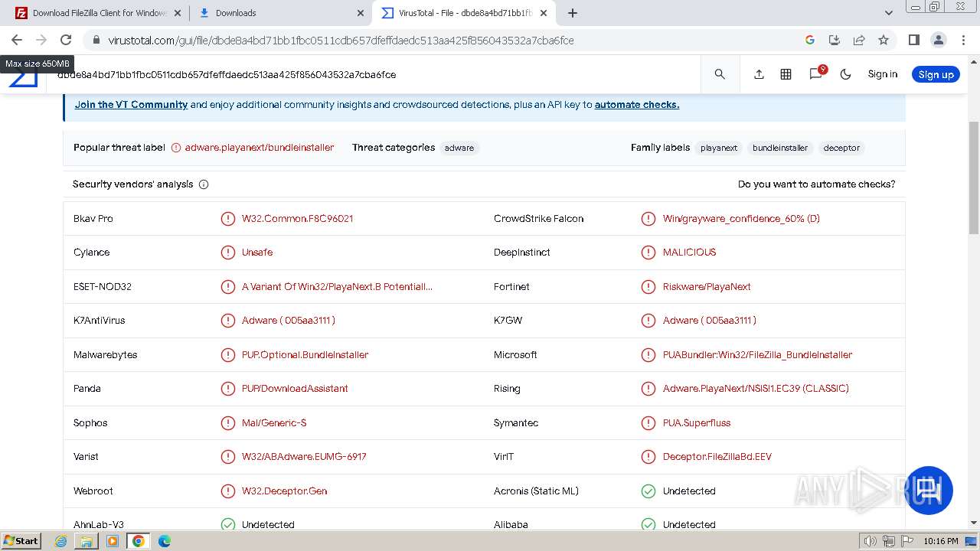Viewport: 980px width, 551px height.
Task: Click Microsoft PUABundler:Win32/FileZilla_BundleInstaller result
Action: (x=757, y=355)
